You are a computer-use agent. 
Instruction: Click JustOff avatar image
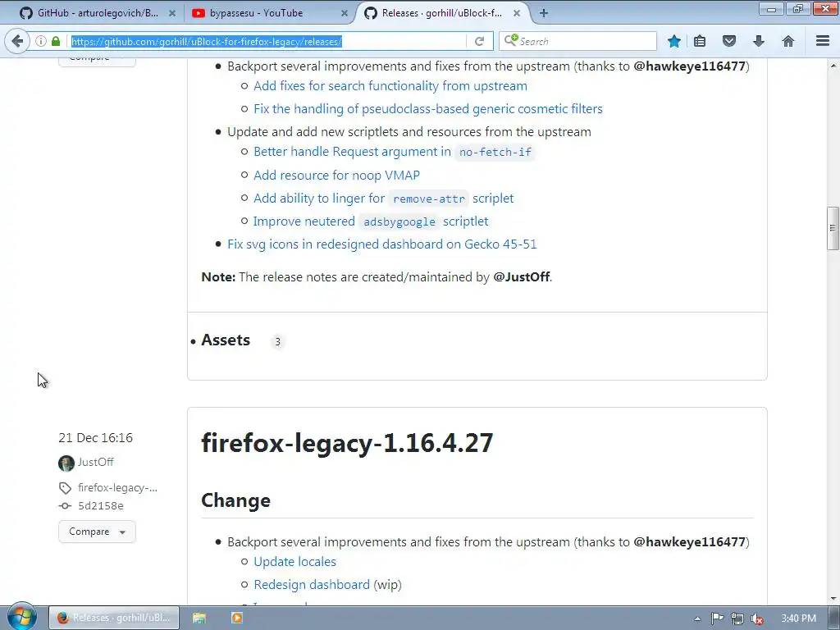tap(66, 463)
